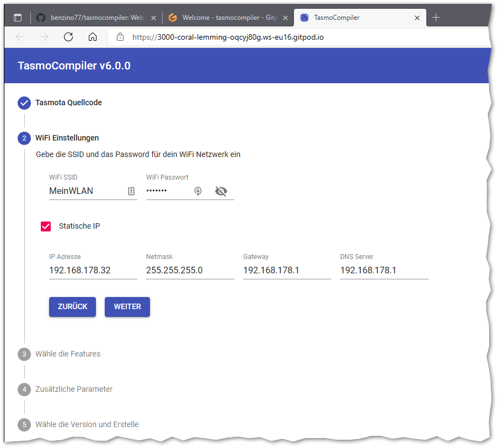Screen dimensions: 498x448
Task: Open the tab actions menu icon
Action: 18,18
